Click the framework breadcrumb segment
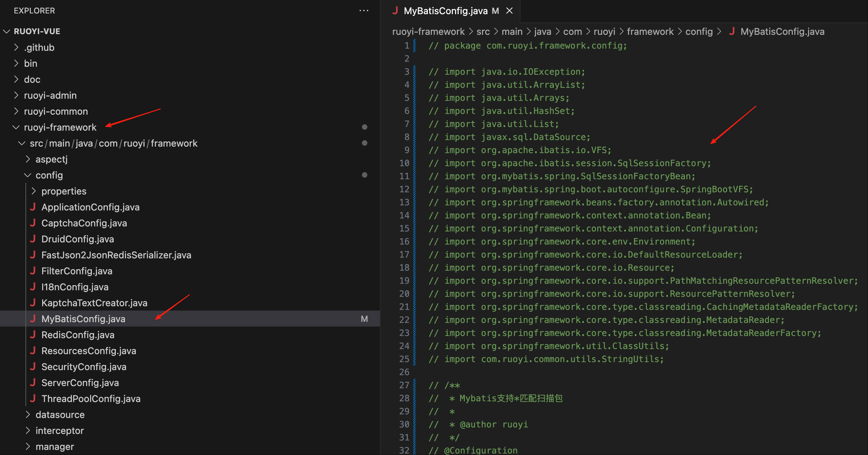This screenshot has height=455, width=868. [x=650, y=32]
